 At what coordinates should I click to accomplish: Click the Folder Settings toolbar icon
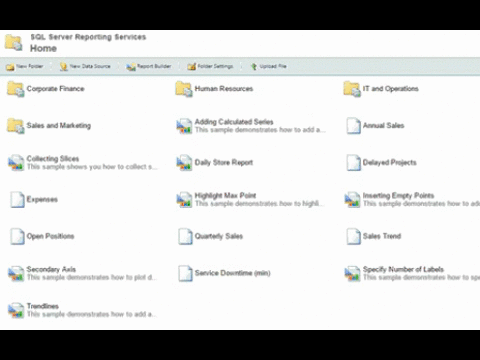point(191,67)
